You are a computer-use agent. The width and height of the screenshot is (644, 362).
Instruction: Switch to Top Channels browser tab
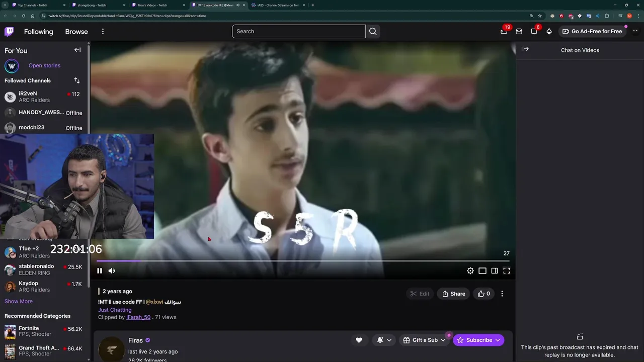click(x=39, y=5)
